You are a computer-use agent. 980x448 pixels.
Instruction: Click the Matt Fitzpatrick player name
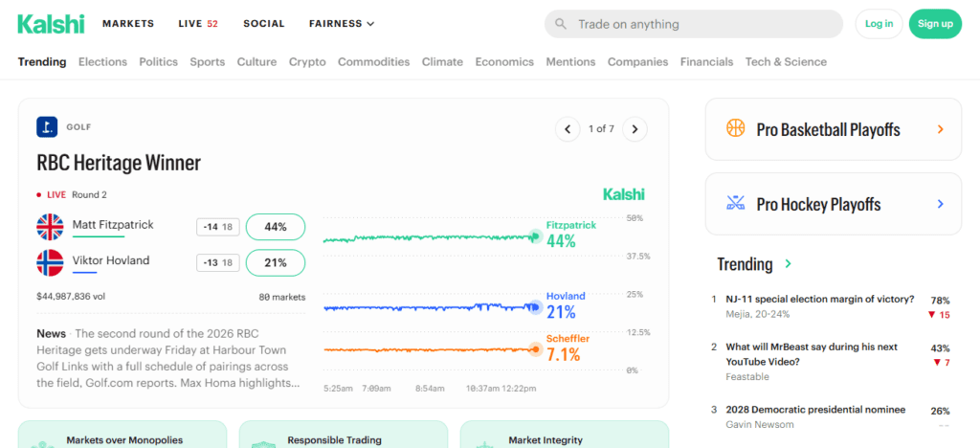coord(113,224)
